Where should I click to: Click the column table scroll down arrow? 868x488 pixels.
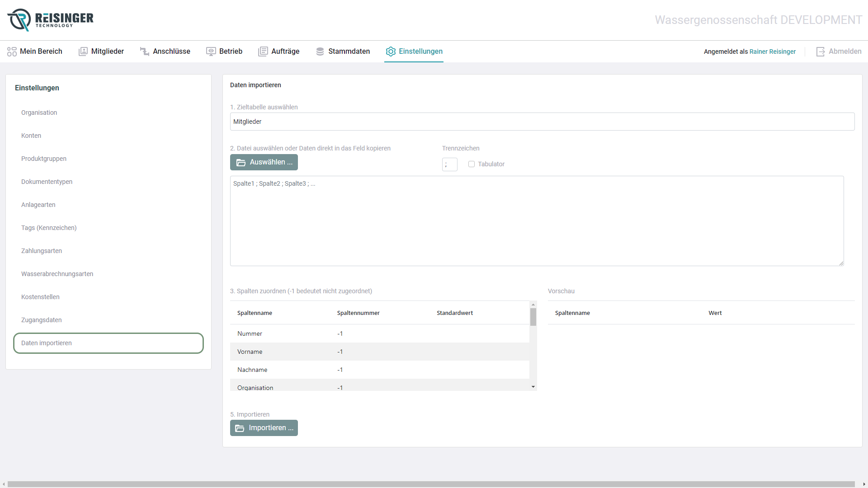[x=533, y=387]
